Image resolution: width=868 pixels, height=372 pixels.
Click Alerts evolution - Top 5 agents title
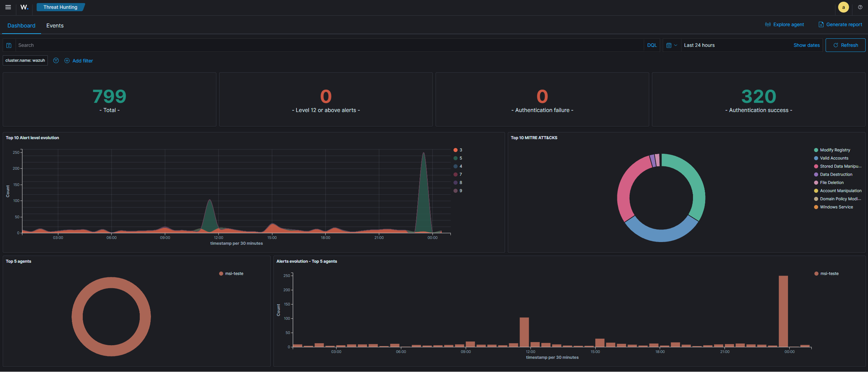(x=307, y=261)
